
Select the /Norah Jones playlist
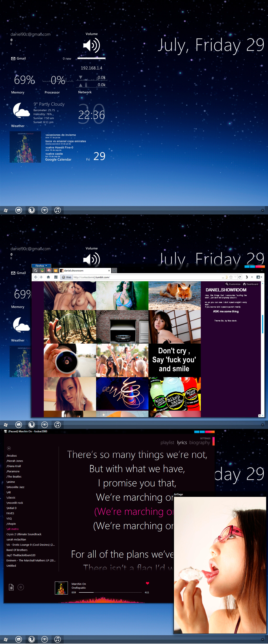click(15, 461)
